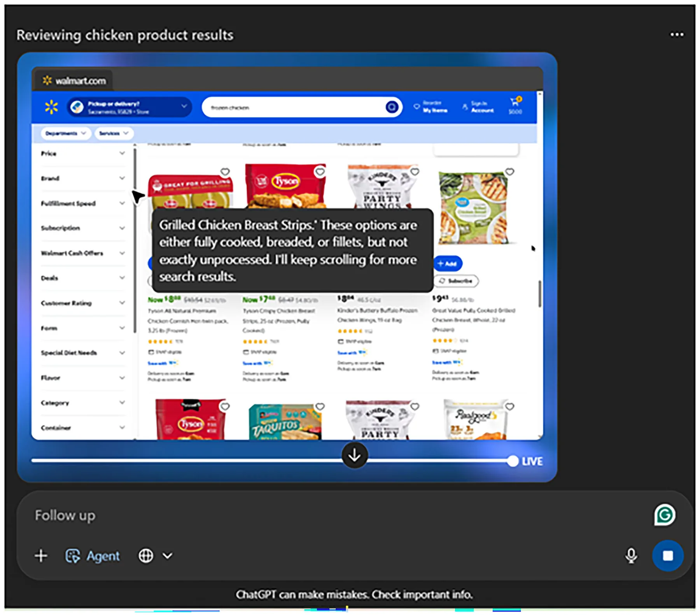This screenshot has height=615, width=700.
Task: Click Subscribe under Great Value chicken
Action: 456,281
